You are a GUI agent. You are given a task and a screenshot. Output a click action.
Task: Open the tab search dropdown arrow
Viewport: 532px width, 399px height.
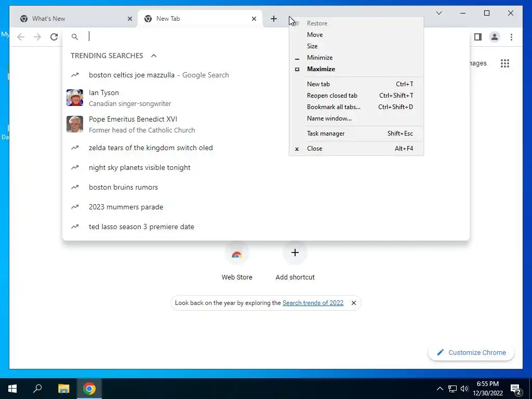pyautogui.click(x=438, y=13)
